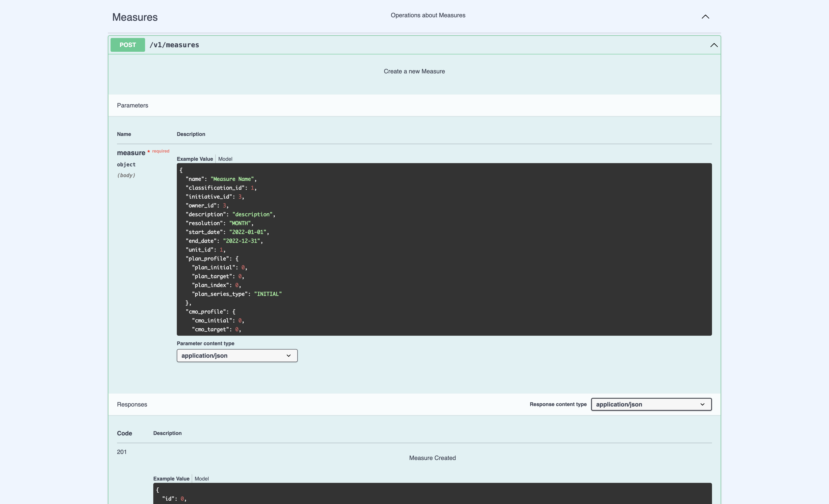Click the "MONTH" resolution value
Screen dimensions: 829x504
(x=240, y=223)
